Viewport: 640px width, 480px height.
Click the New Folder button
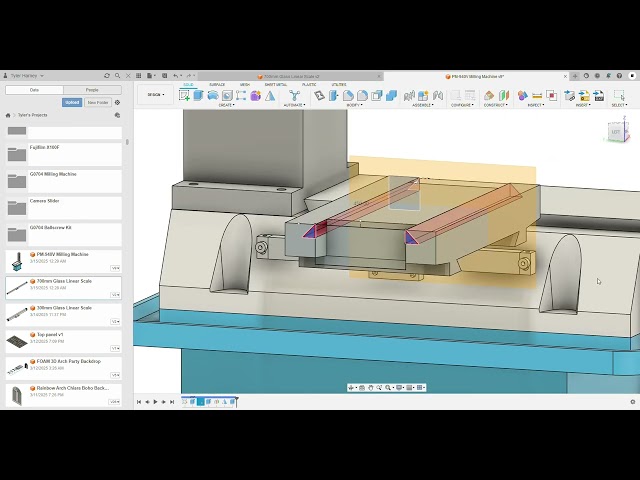coord(98,102)
